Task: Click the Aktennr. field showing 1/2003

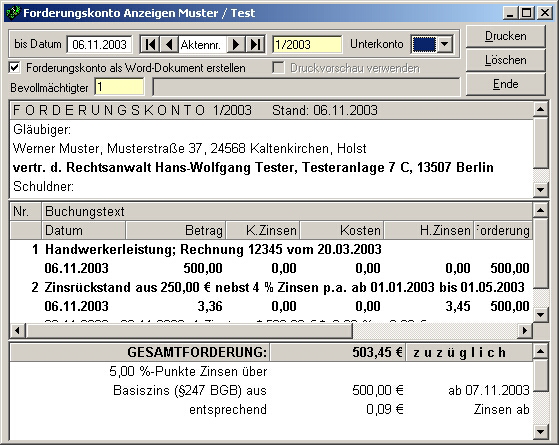Action: coord(307,45)
